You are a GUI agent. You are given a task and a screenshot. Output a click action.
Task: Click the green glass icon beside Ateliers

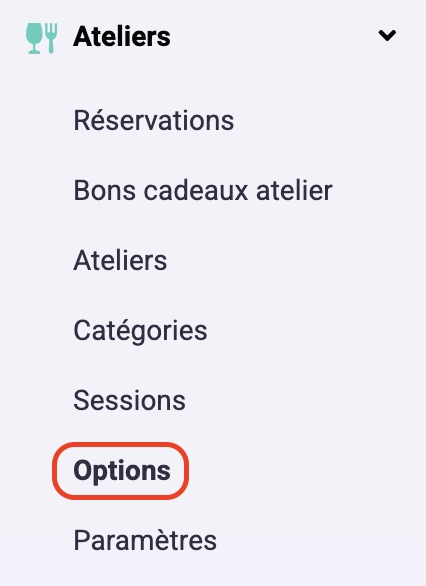pos(34,38)
